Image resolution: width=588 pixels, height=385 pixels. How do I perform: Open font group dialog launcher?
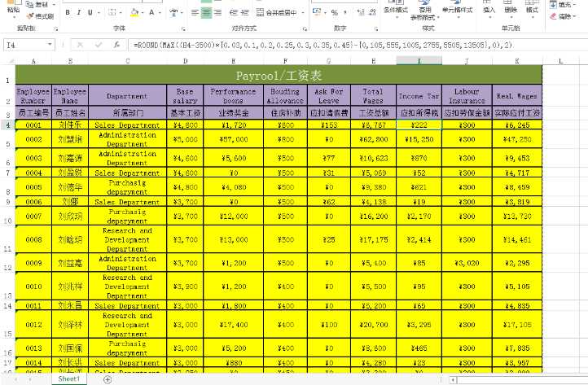183,28
